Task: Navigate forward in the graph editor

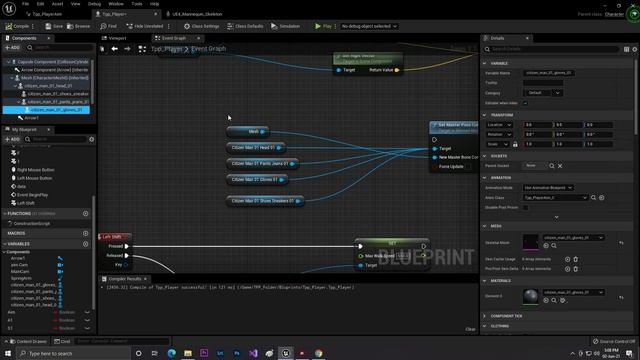Action: (x=127, y=49)
